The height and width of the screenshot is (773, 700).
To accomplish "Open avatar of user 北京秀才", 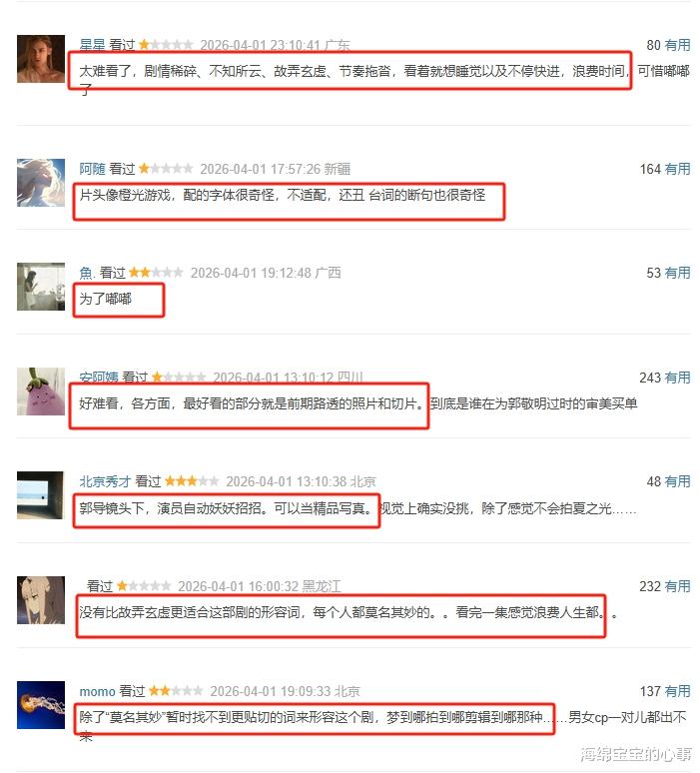I will click(41, 495).
